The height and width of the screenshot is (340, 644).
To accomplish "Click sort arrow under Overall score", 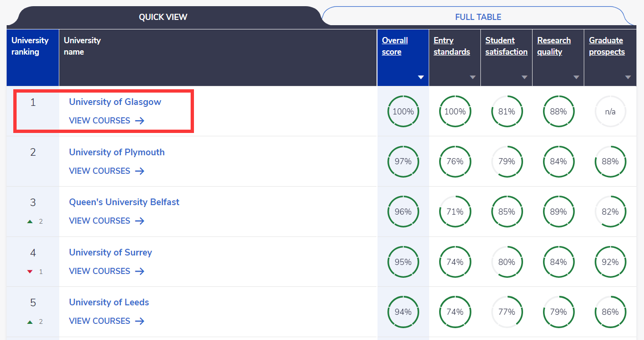I will tap(421, 77).
